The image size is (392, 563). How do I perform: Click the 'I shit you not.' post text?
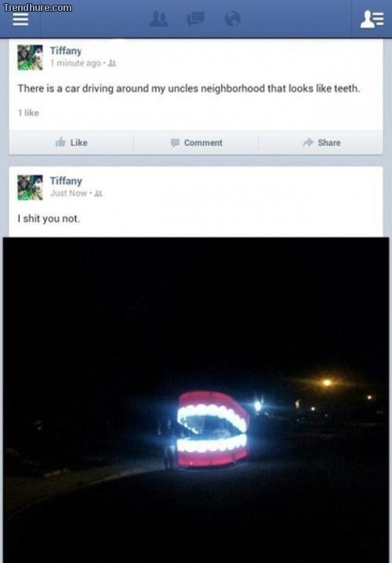coord(49,218)
